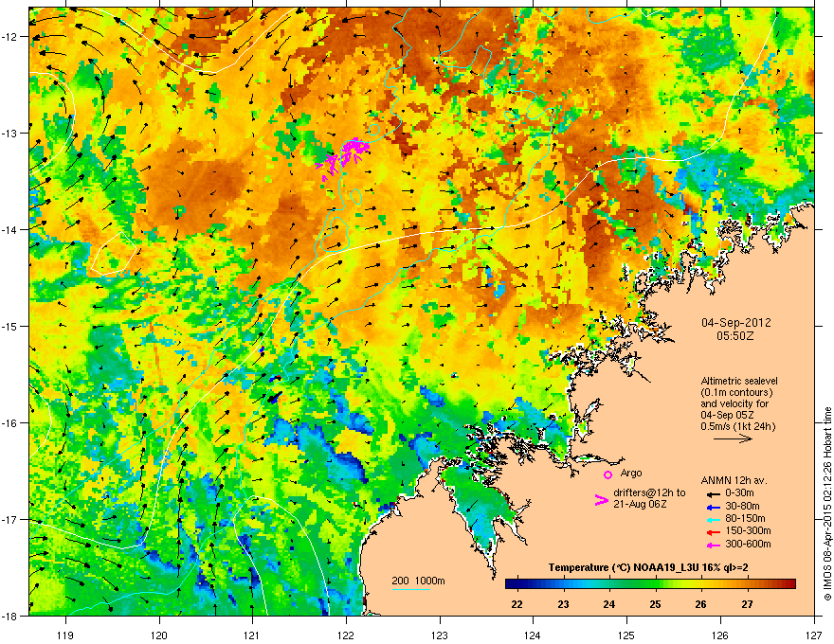The image size is (834, 644).
Task: Click the latitude axis label '-13'
Action: click(x=9, y=133)
